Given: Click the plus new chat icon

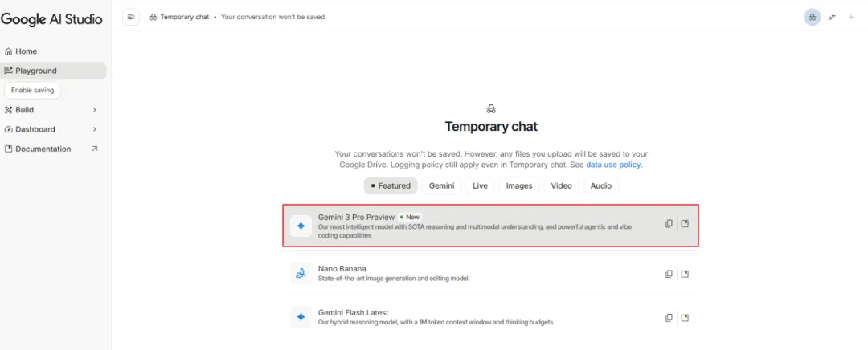Looking at the screenshot, I should 851,17.
